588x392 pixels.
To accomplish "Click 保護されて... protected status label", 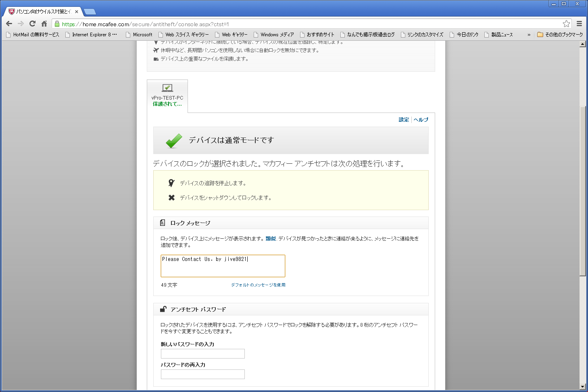I will [167, 104].
